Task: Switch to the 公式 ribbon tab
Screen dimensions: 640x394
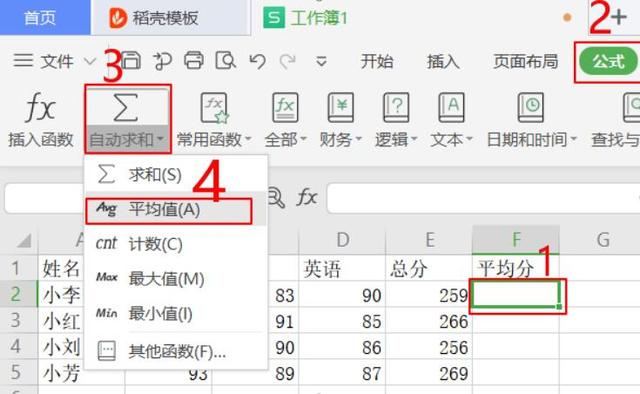Action: [609, 61]
